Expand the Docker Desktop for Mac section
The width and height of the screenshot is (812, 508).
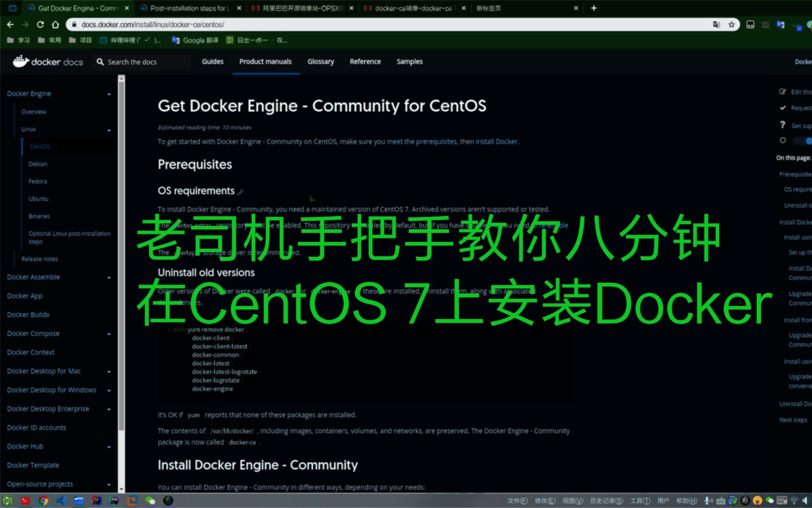point(109,371)
